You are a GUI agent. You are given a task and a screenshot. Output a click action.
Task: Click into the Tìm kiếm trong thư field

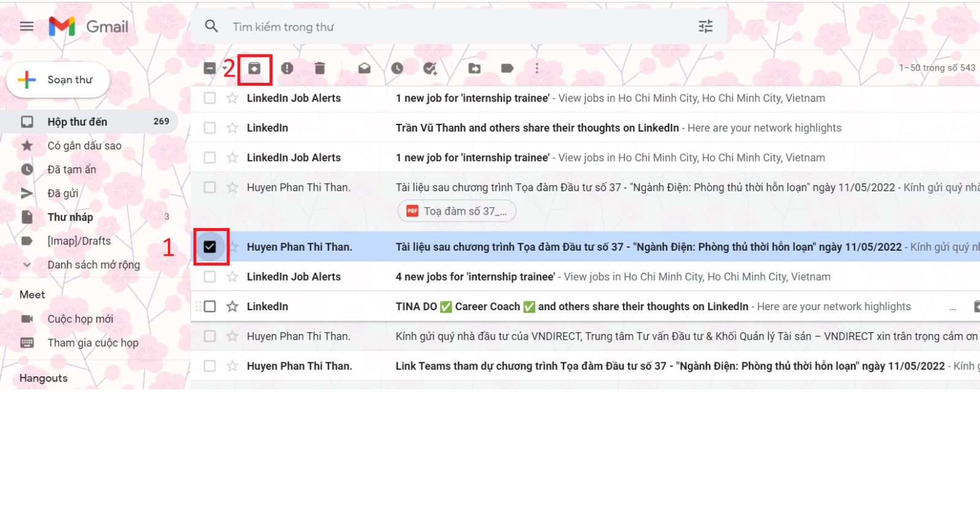(x=459, y=26)
